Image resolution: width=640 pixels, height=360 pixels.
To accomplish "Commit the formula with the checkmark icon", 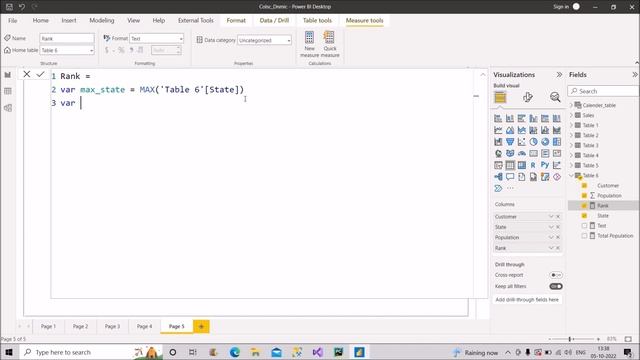I will pos(40,74).
